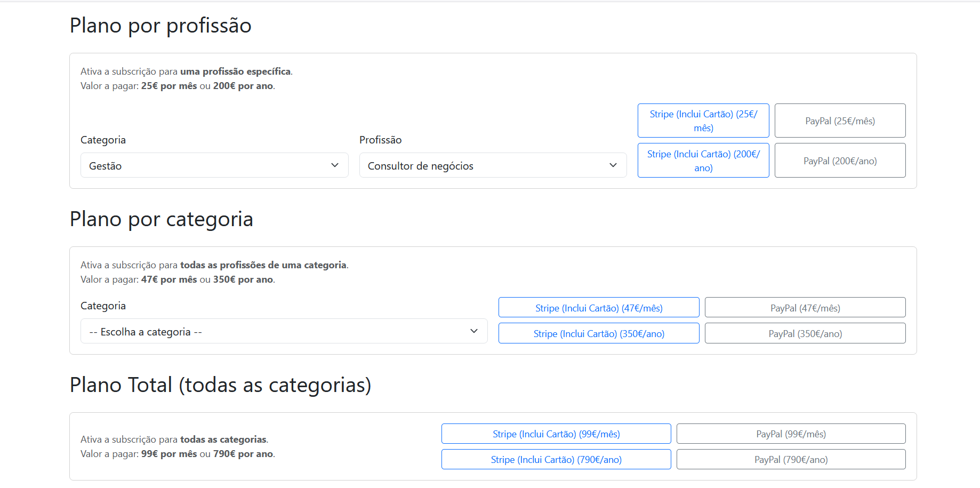Subscribe via Stripe 47€/mês category plan
Viewport: 980px width, 488px height.
(598, 308)
